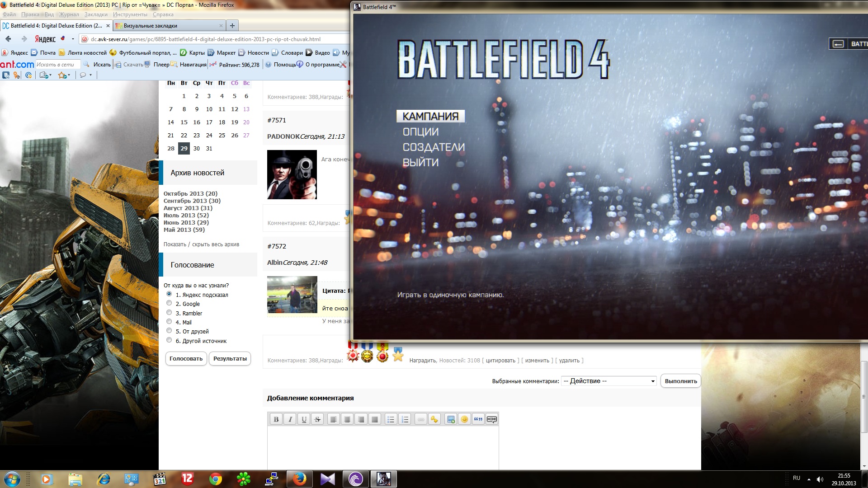Viewport: 868px width, 488px height.
Task: Select КАМПАНИЯ in Battlefield 4 menu
Action: (x=430, y=116)
